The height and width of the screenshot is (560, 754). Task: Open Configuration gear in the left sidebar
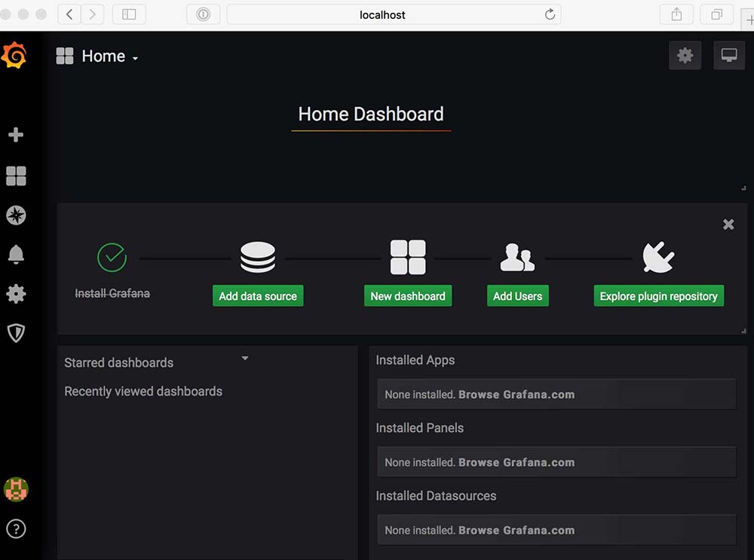16,294
